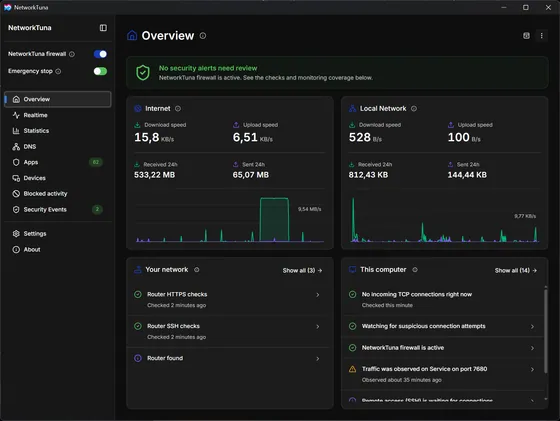This screenshot has width=560, height=421.
Task: Click the home icon beside Overview heading
Action: coord(132,35)
